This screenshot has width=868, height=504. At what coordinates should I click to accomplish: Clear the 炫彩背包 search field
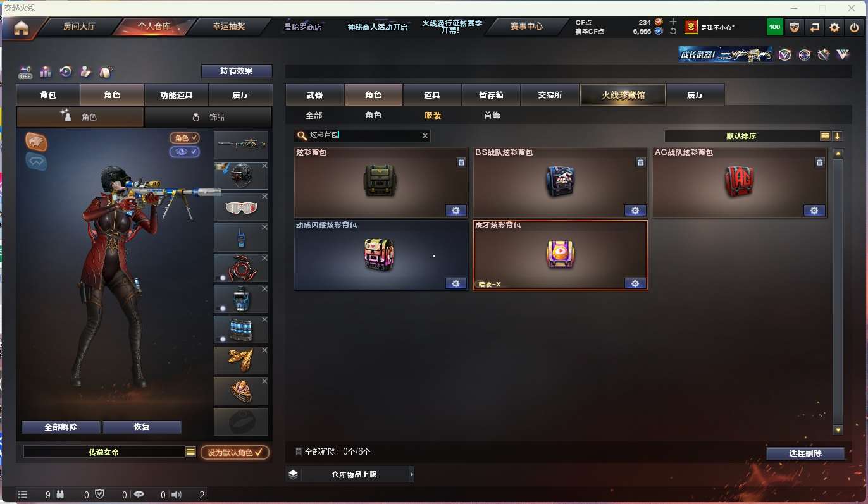[425, 135]
